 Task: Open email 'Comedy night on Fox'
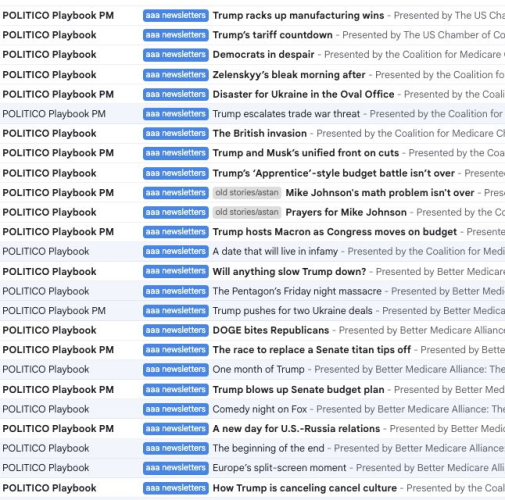point(260,409)
